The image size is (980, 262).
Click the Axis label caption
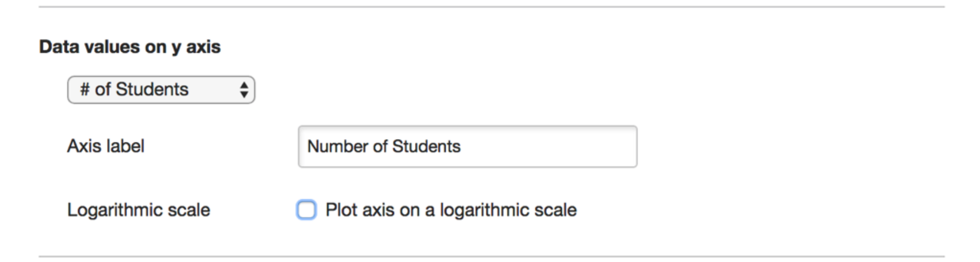tap(106, 146)
